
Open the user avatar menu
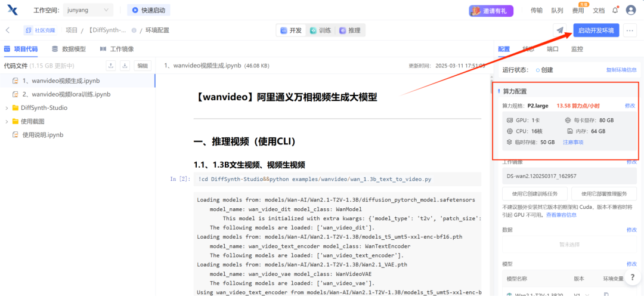point(630,10)
